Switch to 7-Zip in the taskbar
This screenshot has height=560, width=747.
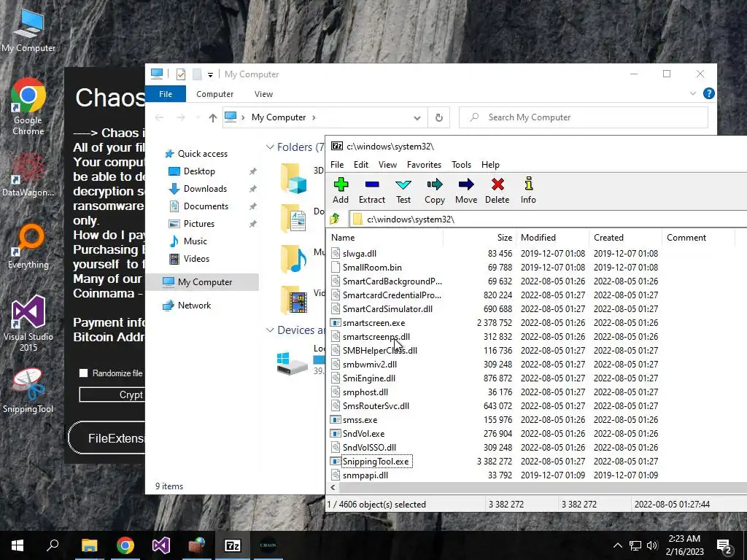(x=233, y=545)
